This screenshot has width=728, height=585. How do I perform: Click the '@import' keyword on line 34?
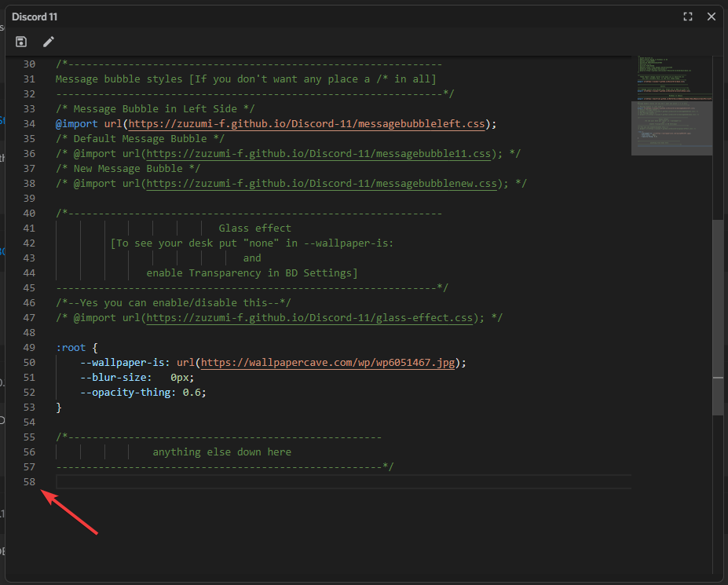pos(77,124)
